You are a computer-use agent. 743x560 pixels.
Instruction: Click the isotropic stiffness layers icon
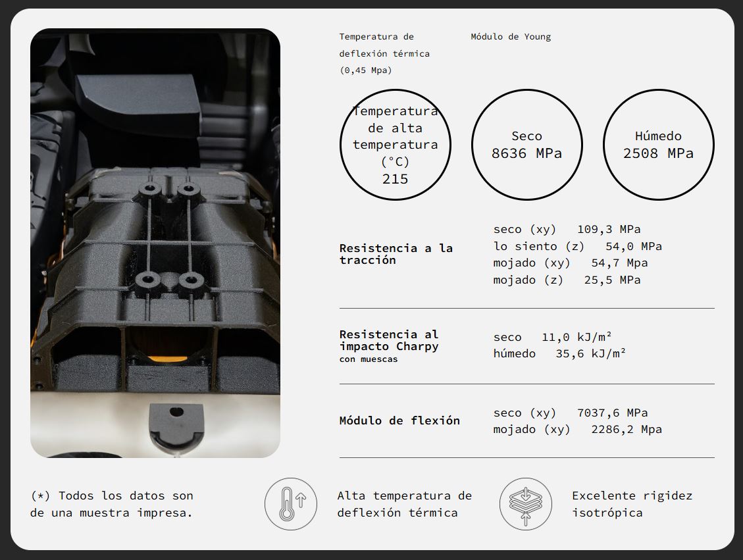[x=525, y=504]
